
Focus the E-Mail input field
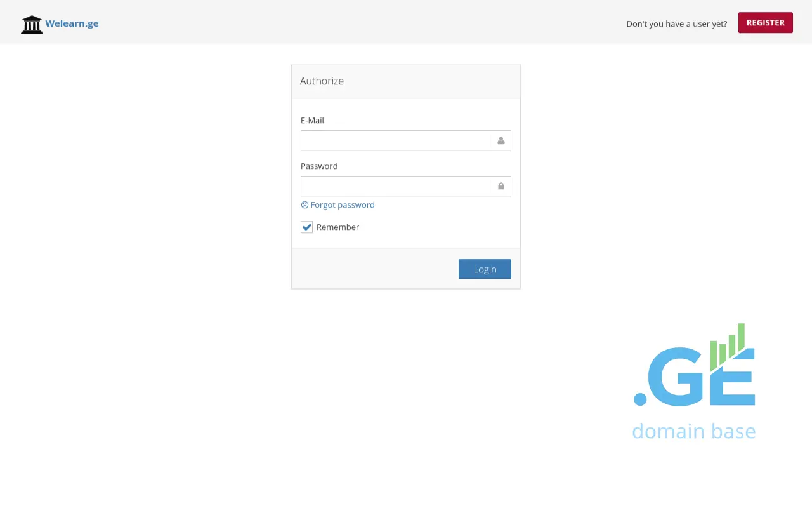[x=396, y=140]
